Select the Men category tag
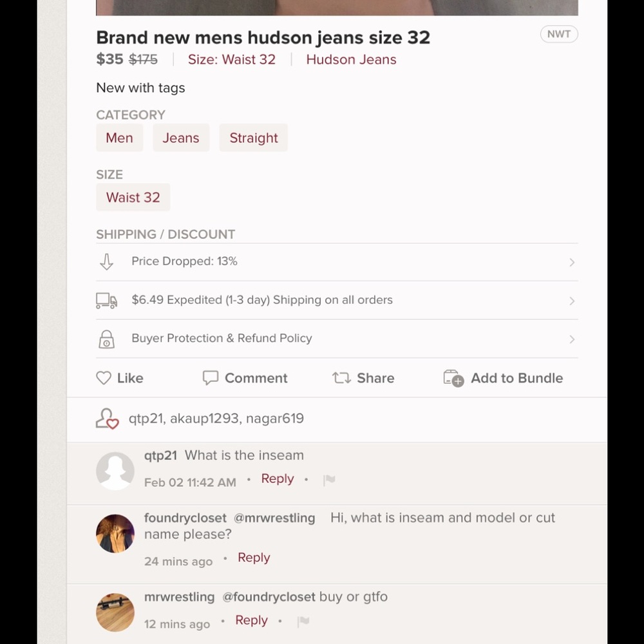Image resolution: width=644 pixels, height=644 pixels. point(120,138)
